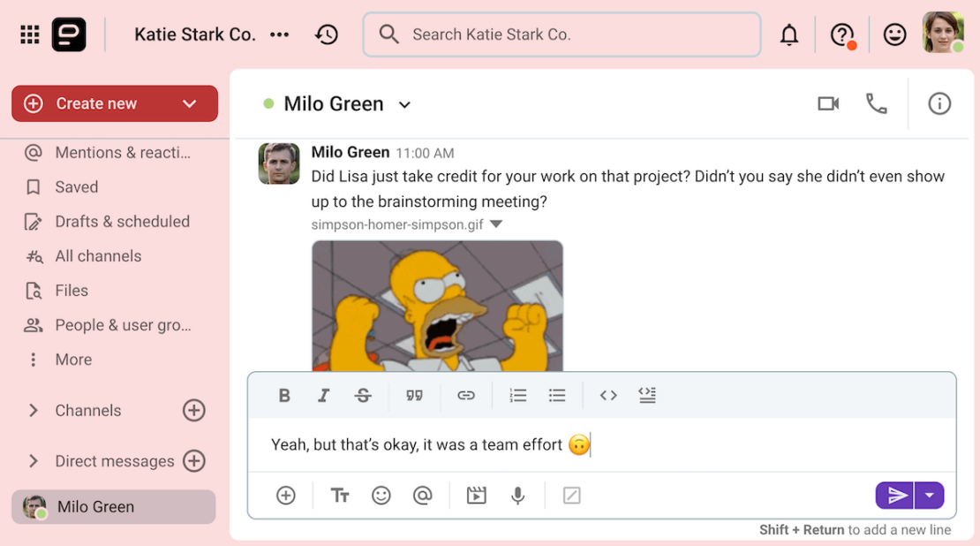Expand the Channels section
Viewport: 980px width, 546px height.
[x=34, y=411]
